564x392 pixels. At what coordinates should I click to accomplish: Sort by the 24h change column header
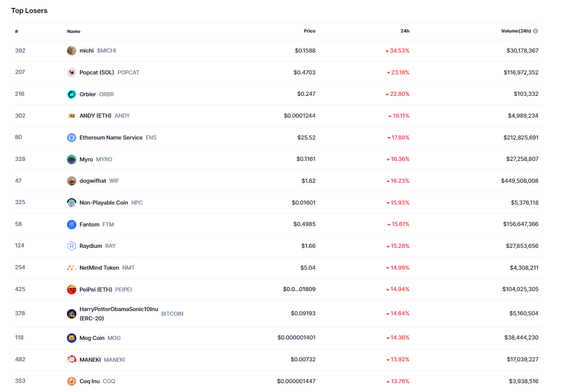[x=405, y=31]
